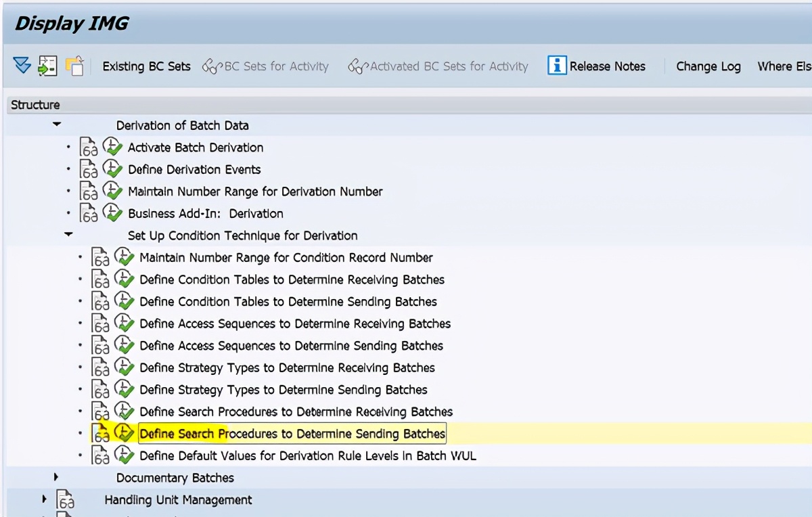
Task: Click the copy/clipboard icon in the toolbar
Action: point(74,65)
